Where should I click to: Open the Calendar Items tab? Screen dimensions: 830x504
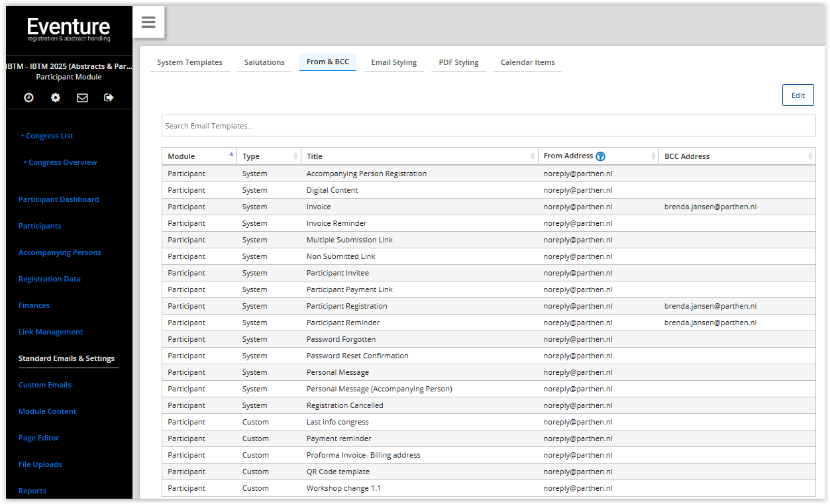[528, 62]
